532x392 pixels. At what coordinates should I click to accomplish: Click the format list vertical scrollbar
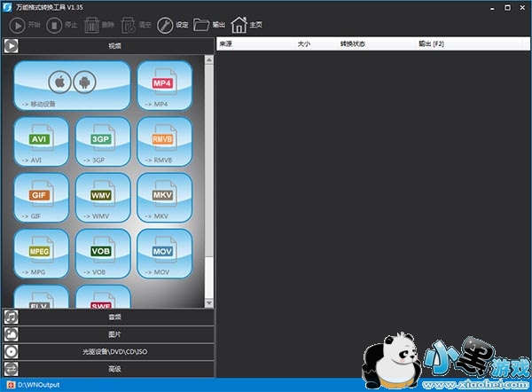tap(210, 177)
